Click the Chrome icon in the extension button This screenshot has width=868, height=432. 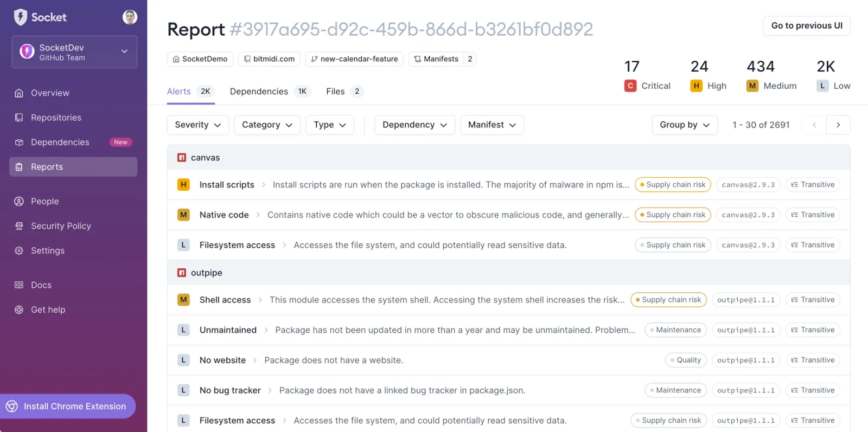[x=12, y=407]
